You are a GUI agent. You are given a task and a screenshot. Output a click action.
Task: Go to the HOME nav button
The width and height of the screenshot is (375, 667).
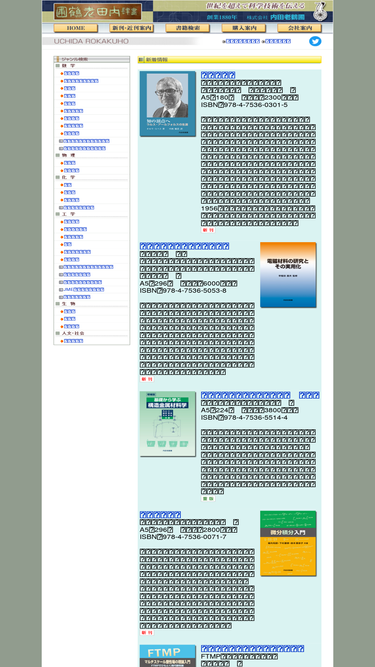[x=76, y=28]
